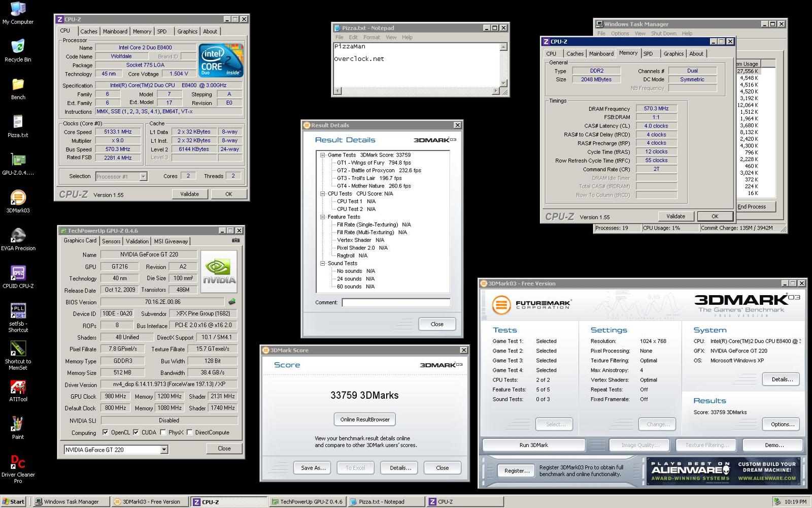
Task: Open GPU selection dropdown in GPU-Z
Action: coord(164,450)
